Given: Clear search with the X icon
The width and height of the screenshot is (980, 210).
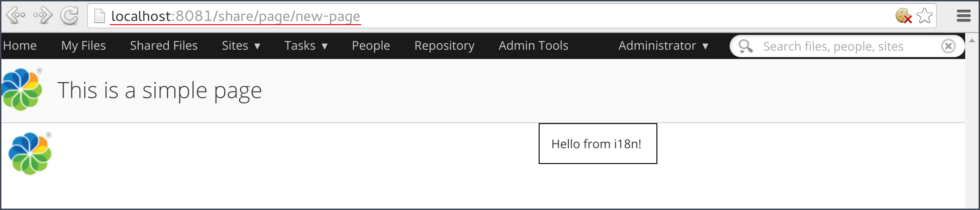Looking at the screenshot, I should coord(948,46).
